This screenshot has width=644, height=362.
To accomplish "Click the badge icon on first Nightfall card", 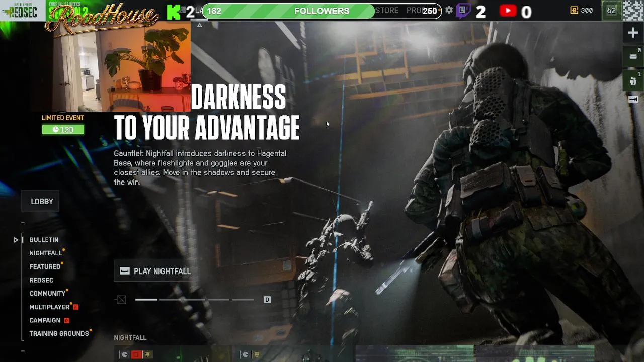I will point(148,355).
